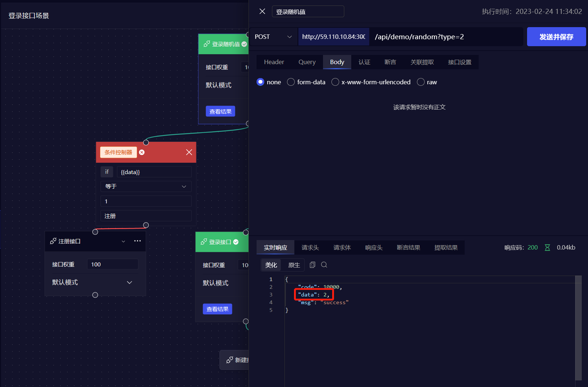
Task: Switch to the Header tab
Action: pyautogui.click(x=274, y=62)
